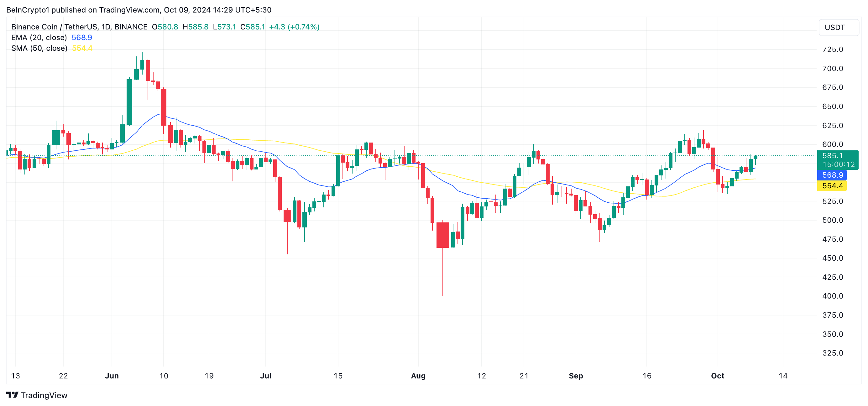Select the SMA (50, close) indicator legend
The image size is (868, 406).
click(39, 48)
